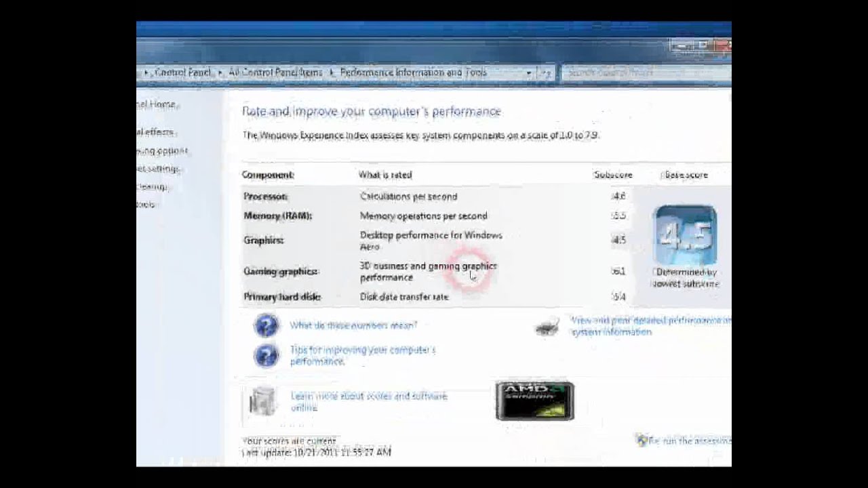
Task: Open Advanced tools sidebar link
Action: pyautogui.click(x=146, y=204)
